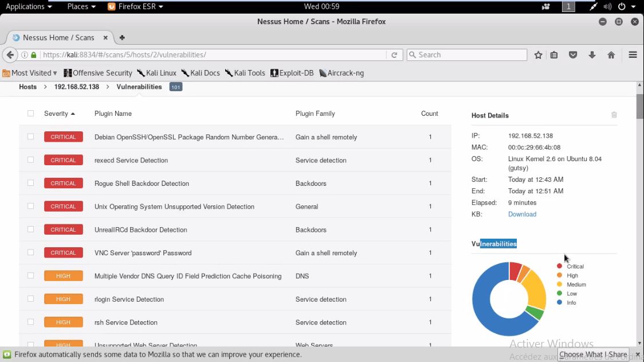644x362 pixels.
Task: Download the KB file link
Action: [522, 214]
